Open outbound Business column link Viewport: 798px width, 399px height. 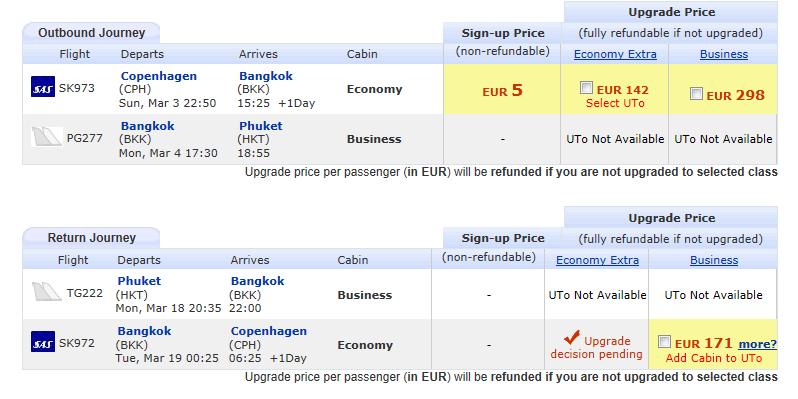click(x=724, y=54)
